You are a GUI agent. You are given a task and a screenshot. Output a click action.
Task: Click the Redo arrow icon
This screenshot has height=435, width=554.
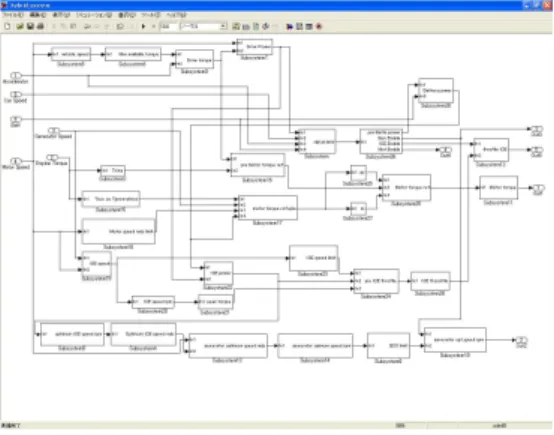[x=96, y=27]
